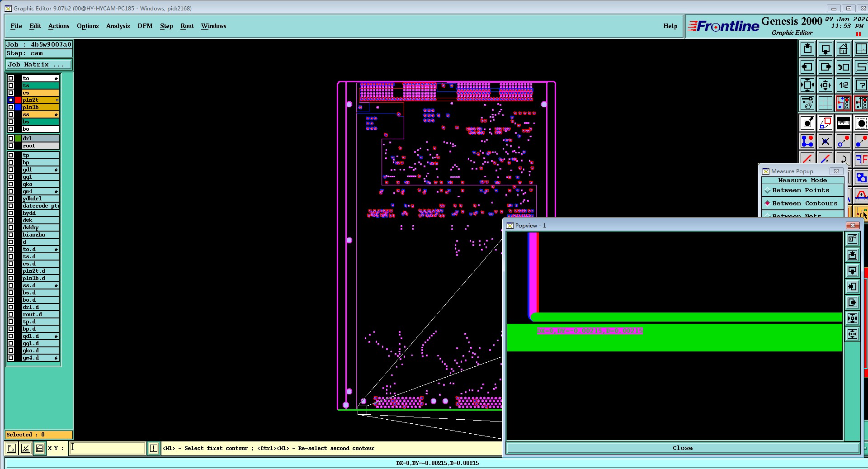The image size is (868, 469).
Task: Select the ruler measure tool
Action: pyautogui.click(x=844, y=123)
